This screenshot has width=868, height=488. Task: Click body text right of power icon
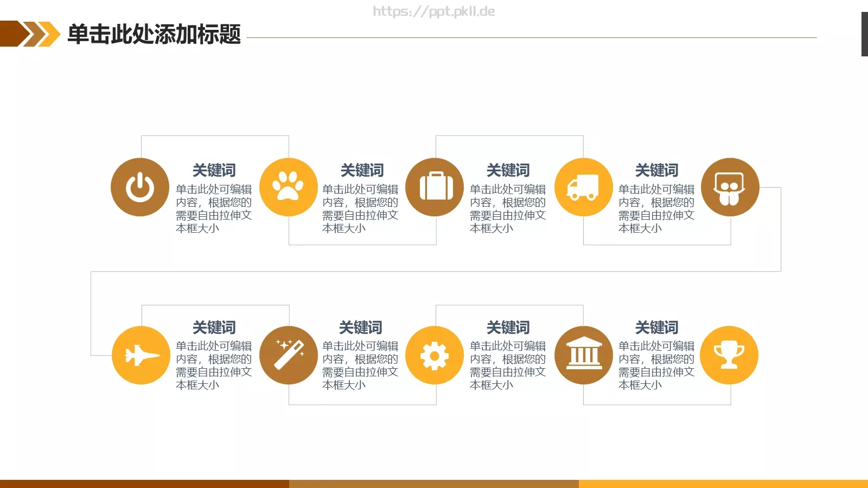click(214, 209)
